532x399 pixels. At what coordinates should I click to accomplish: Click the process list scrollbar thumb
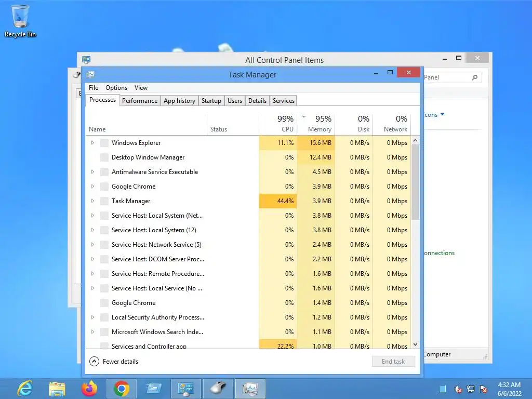415,182
